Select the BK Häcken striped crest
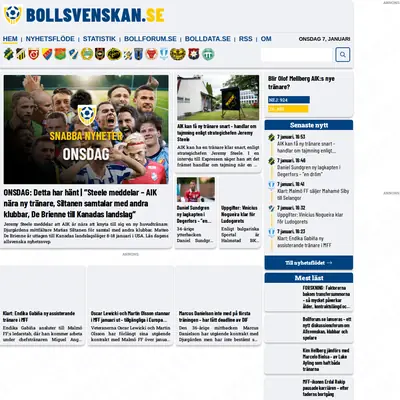Image resolution: width=400 pixels, height=400 pixels. click(21, 54)
